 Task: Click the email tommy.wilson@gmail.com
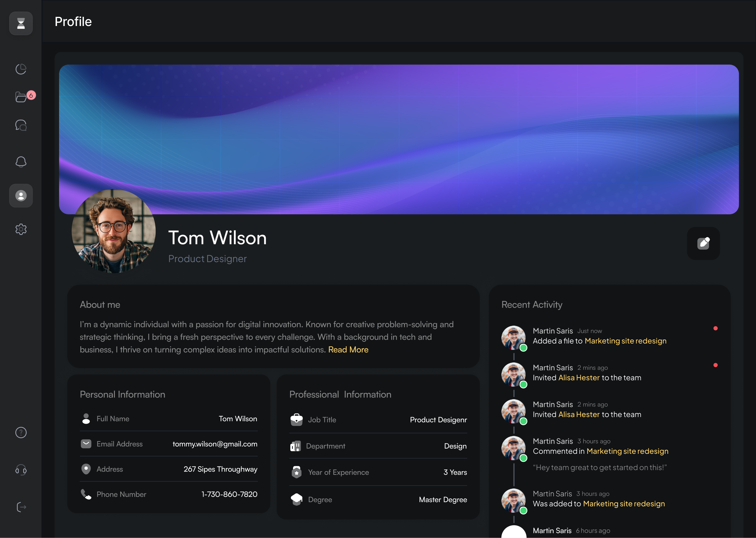click(x=215, y=444)
